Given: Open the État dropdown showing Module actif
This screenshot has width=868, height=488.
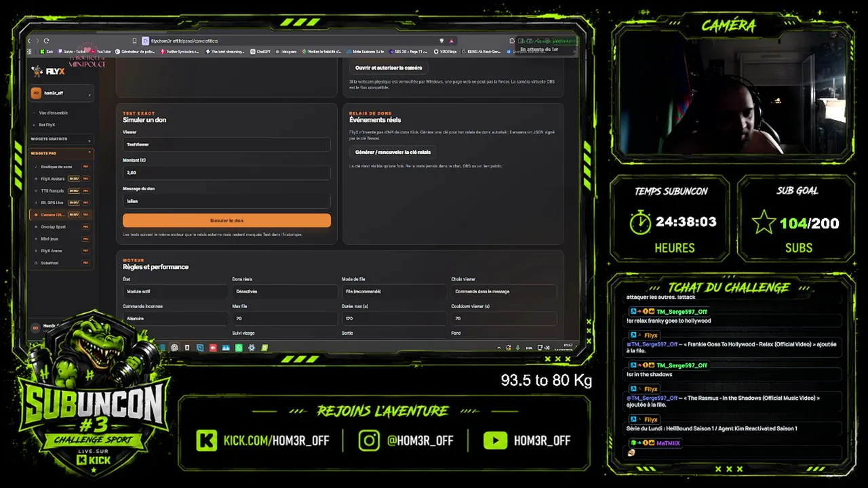Looking at the screenshot, I should 175,291.
